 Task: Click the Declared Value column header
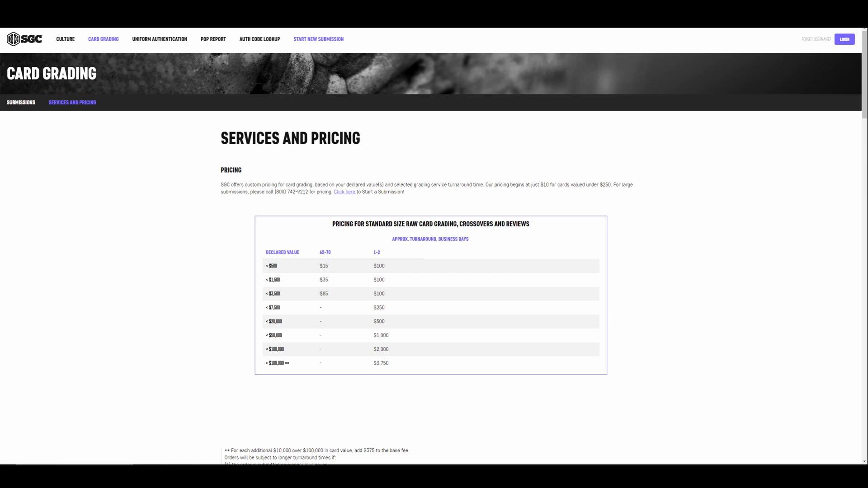click(x=282, y=253)
